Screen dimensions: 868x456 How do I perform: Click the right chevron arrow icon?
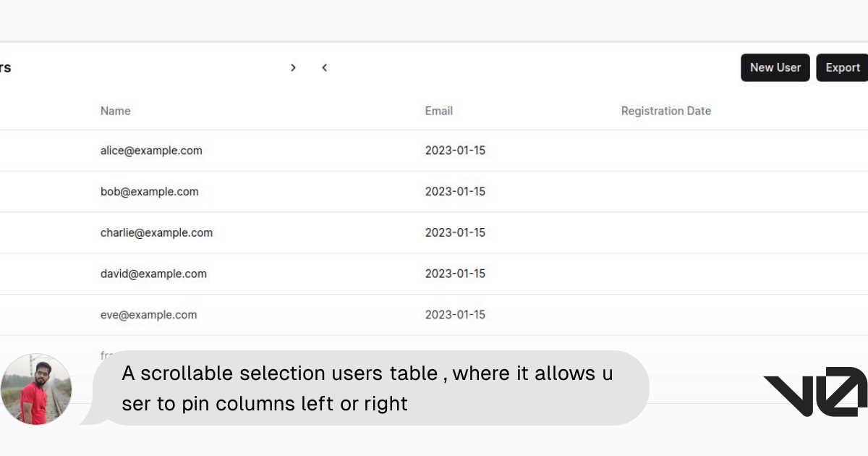pos(293,67)
